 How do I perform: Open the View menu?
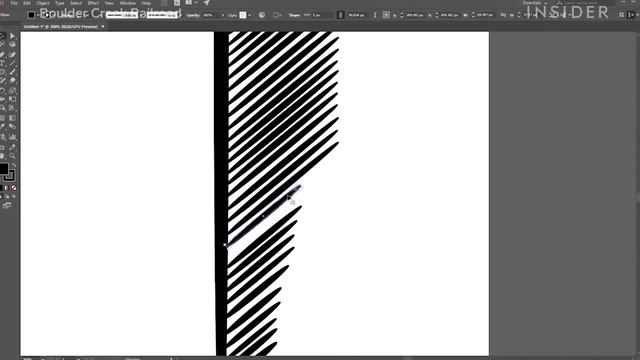click(x=109, y=3)
